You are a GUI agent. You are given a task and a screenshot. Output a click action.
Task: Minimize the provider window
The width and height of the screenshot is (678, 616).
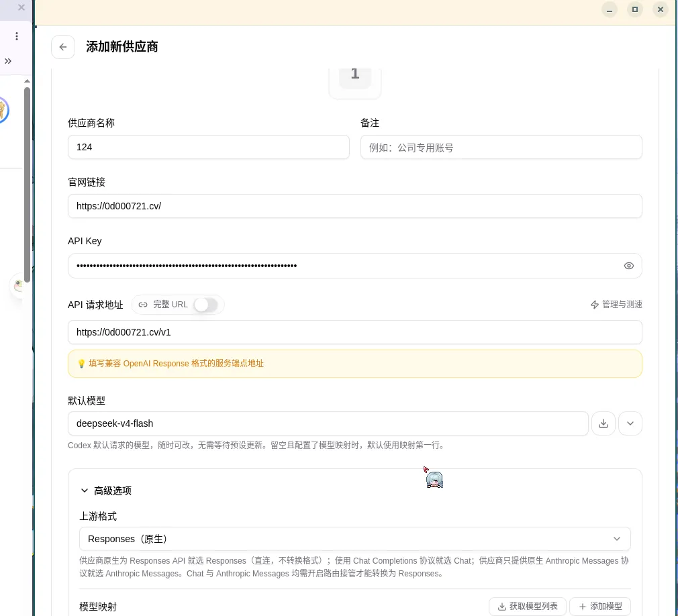(x=610, y=9)
